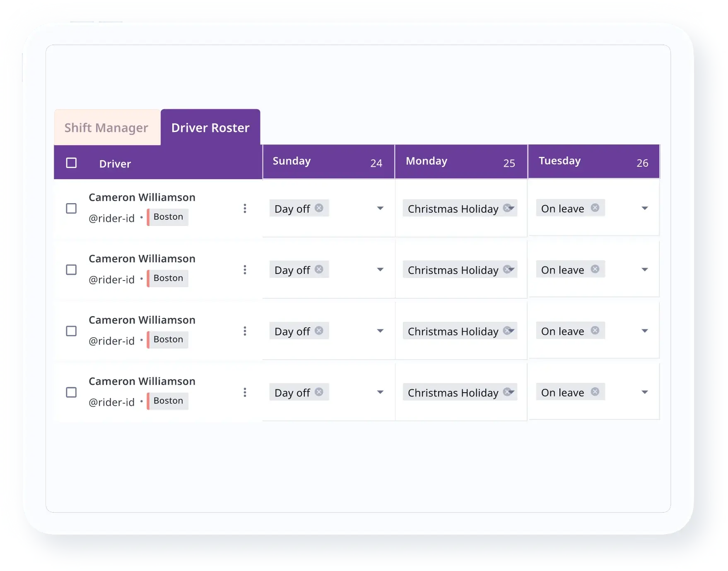The image size is (728, 571).
Task: Click the Boston tag in the first row
Action: point(168,217)
